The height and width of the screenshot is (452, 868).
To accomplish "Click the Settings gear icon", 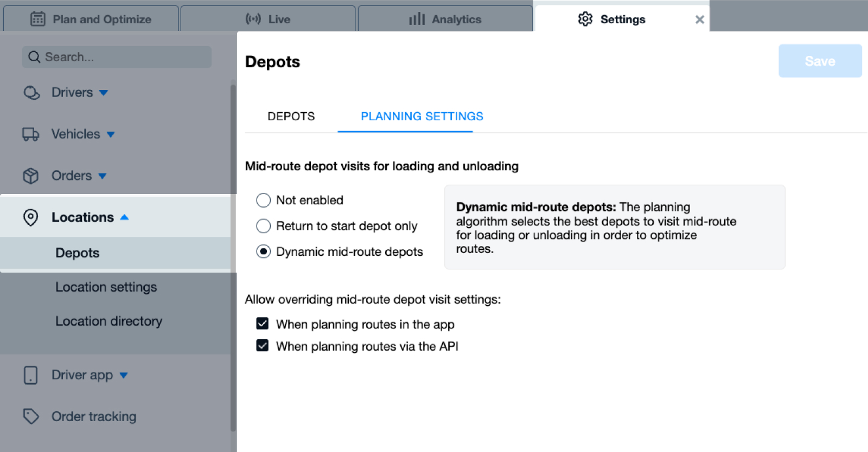I will pyautogui.click(x=585, y=20).
